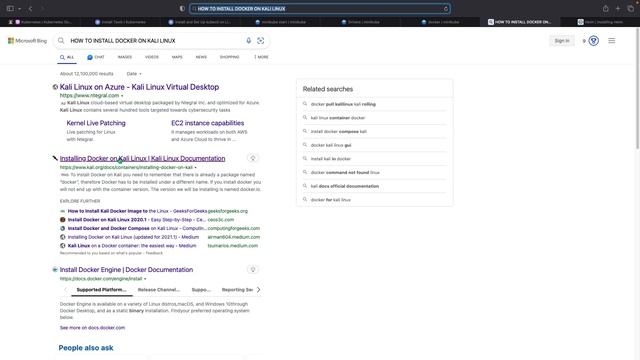Open See more on docs.docker.com link

[x=92, y=328]
